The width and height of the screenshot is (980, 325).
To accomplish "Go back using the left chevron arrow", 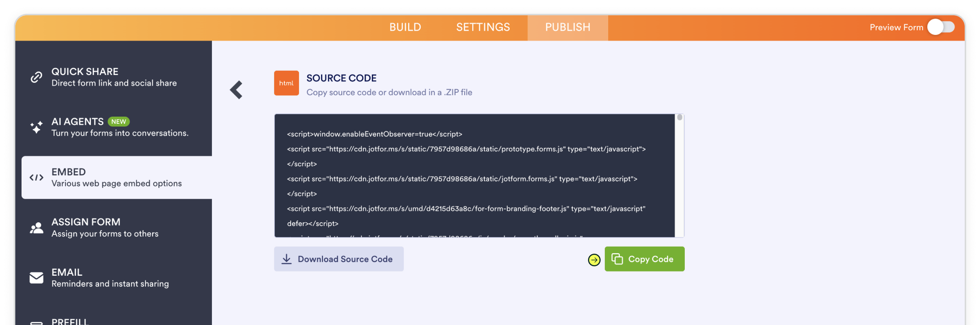I will tap(236, 90).
